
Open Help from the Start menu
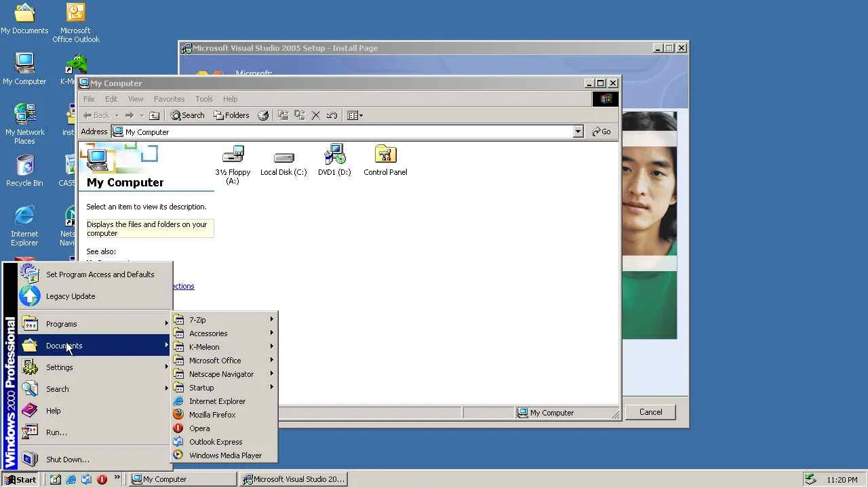pyautogui.click(x=95, y=411)
